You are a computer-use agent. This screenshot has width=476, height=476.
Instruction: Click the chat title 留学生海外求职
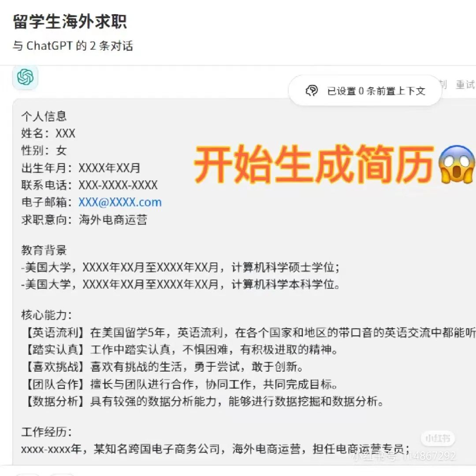pyautogui.click(x=70, y=22)
